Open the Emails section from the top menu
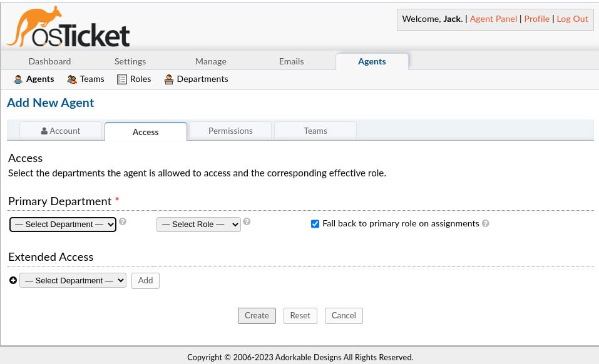This screenshot has height=364, width=599. click(x=291, y=61)
